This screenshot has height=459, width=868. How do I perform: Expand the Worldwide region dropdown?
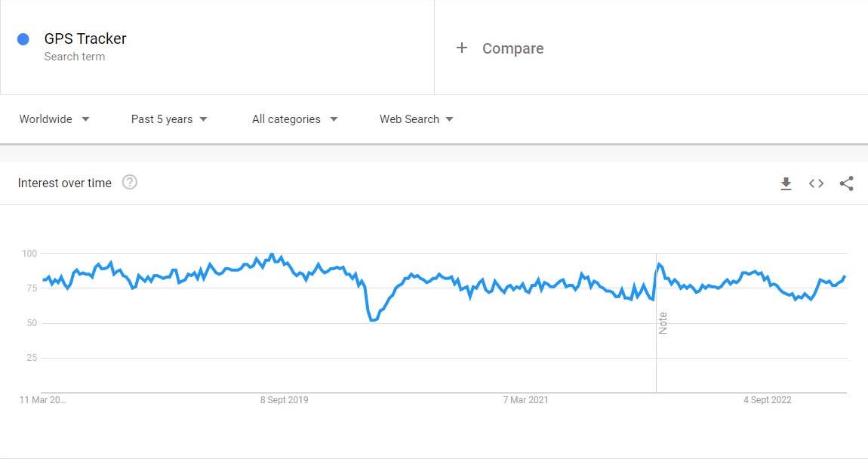pos(54,119)
